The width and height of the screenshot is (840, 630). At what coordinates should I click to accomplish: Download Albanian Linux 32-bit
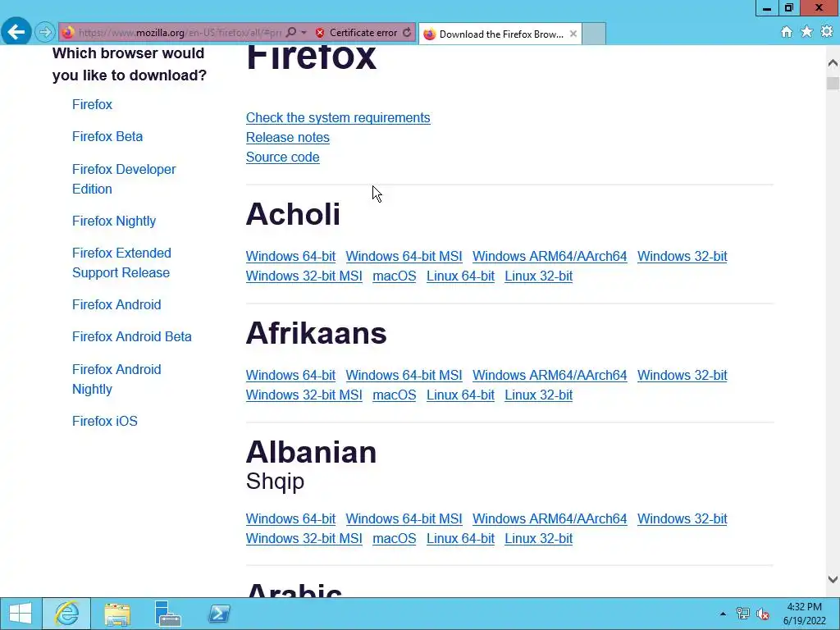pyautogui.click(x=538, y=539)
